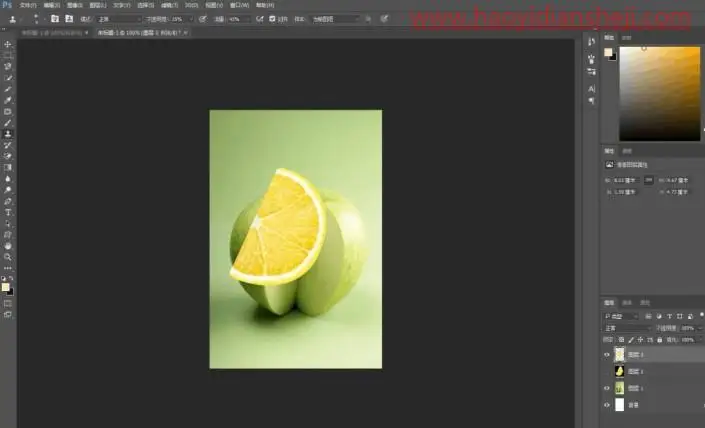The width and height of the screenshot is (705, 428).
Task: Select the Hand tool
Action: coord(8,246)
